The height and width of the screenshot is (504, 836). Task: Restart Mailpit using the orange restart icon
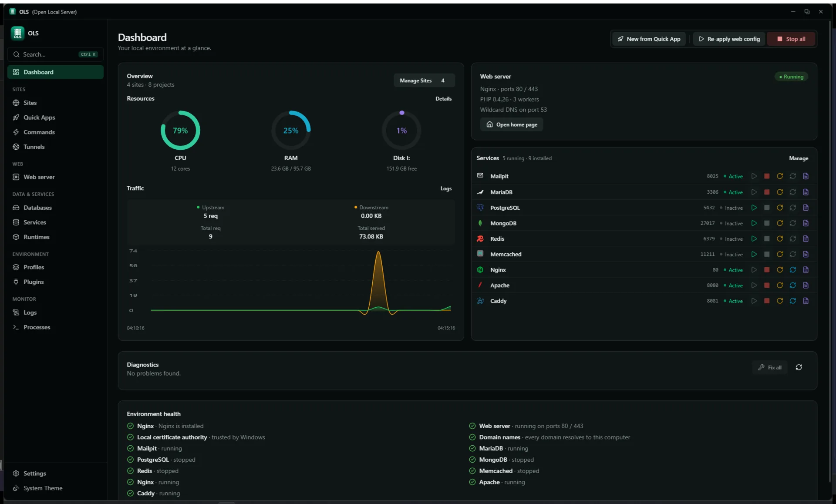coord(780,176)
